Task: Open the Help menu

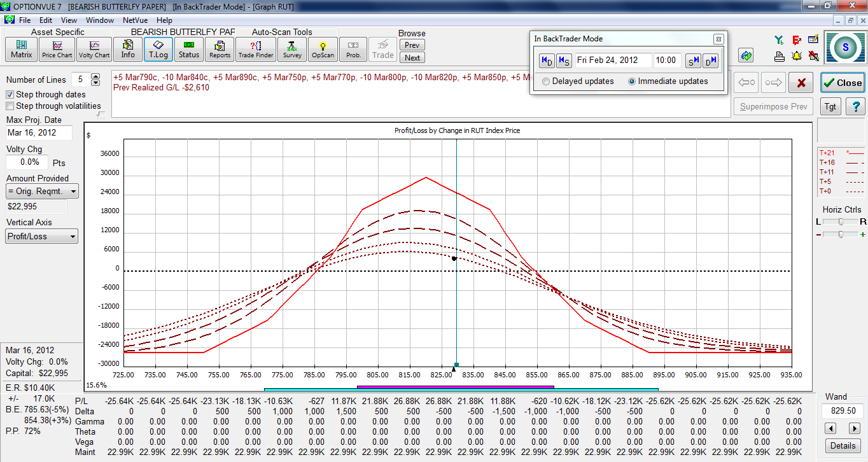Action: pos(164,20)
